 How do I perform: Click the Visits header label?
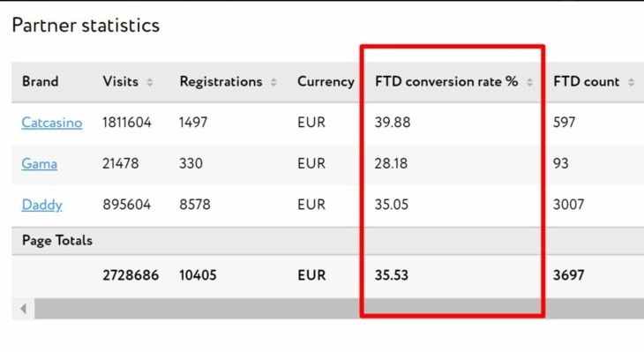tap(120, 81)
